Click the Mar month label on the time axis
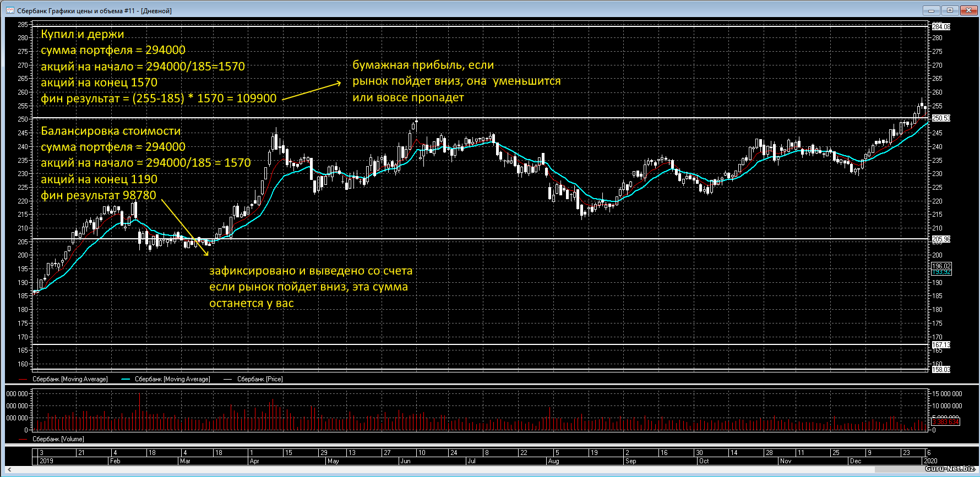The image size is (980, 477). (185, 461)
